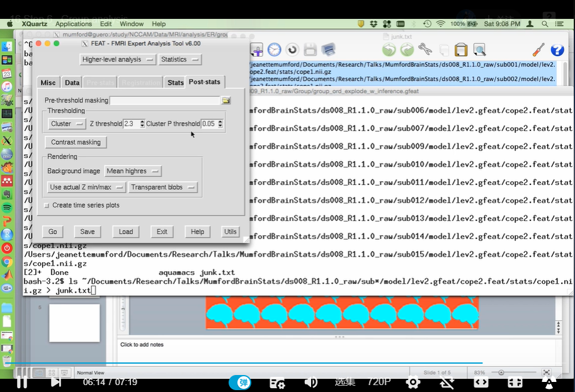This screenshot has width=575, height=392.
Task: Click the green redo arrow icon
Action: click(407, 50)
